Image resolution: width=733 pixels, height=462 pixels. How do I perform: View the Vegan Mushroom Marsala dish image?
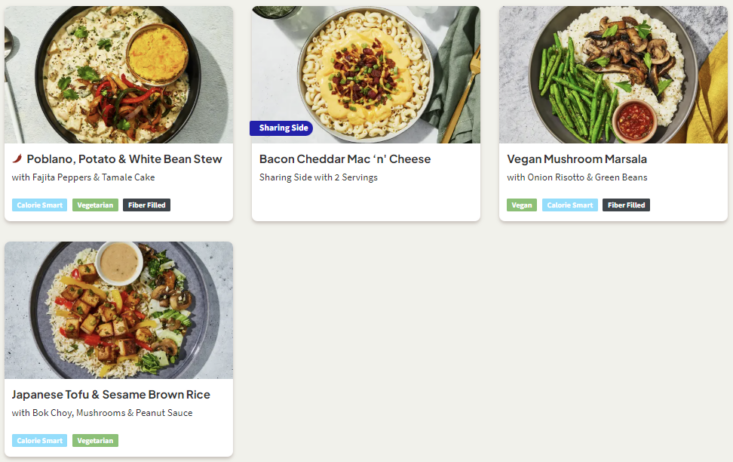[x=613, y=75]
